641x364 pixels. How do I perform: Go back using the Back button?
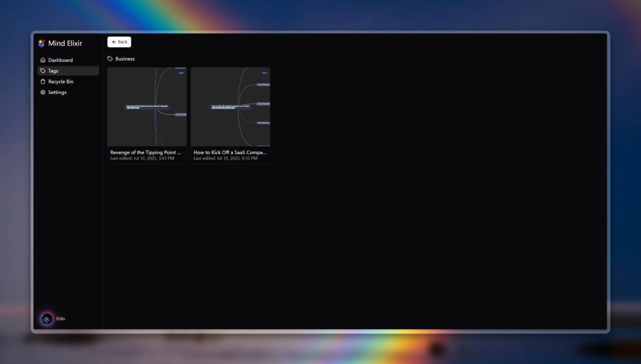pos(119,42)
